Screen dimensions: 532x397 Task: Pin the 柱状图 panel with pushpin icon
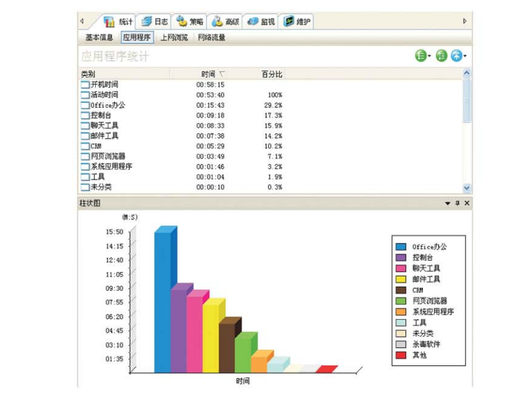[x=457, y=204]
